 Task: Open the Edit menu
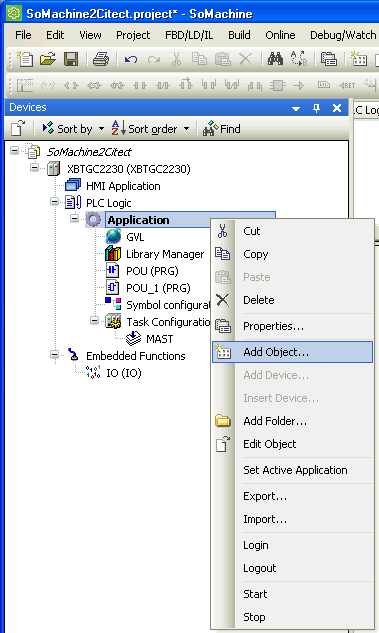(x=55, y=35)
